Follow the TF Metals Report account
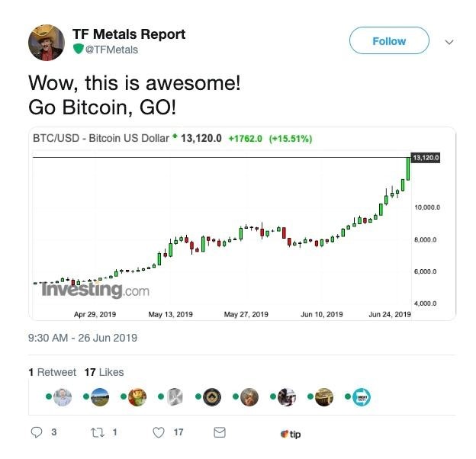The height and width of the screenshot is (459, 476). click(x=389, y=41)
